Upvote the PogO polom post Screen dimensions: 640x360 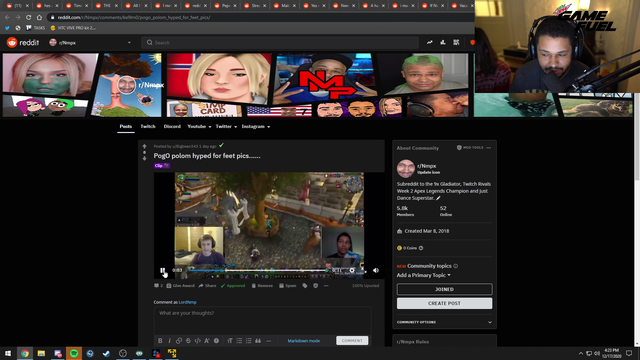point(144,146)
